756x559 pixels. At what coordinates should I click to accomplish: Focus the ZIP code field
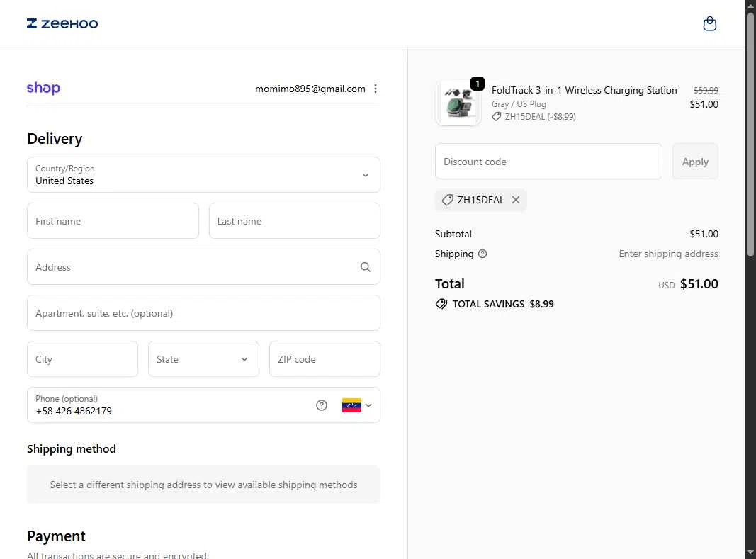[325, 358]
